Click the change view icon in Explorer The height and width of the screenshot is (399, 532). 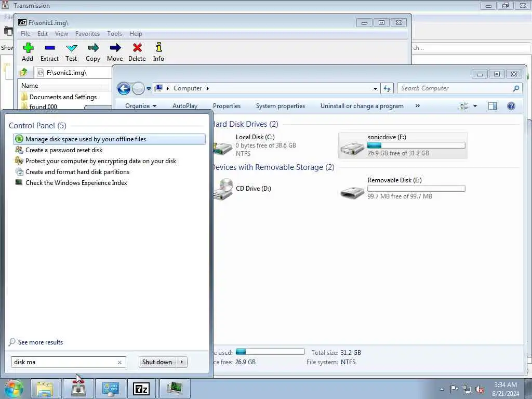pos(464,106)
